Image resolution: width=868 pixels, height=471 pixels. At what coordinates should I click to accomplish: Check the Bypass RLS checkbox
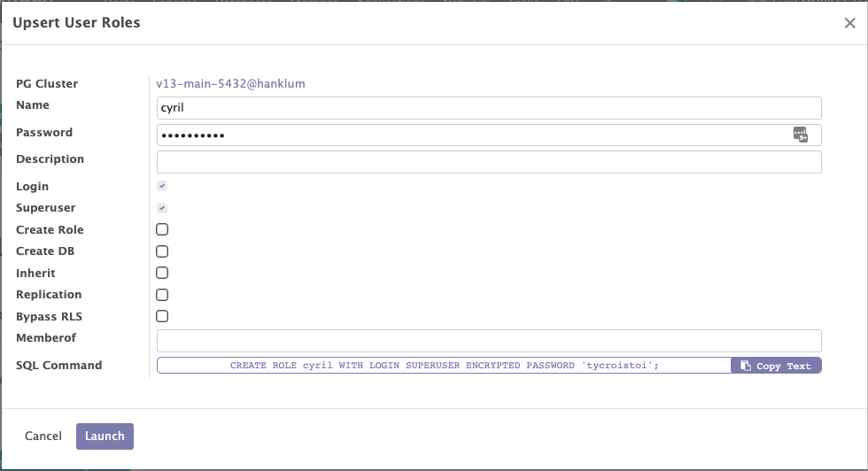pos(162,316)
